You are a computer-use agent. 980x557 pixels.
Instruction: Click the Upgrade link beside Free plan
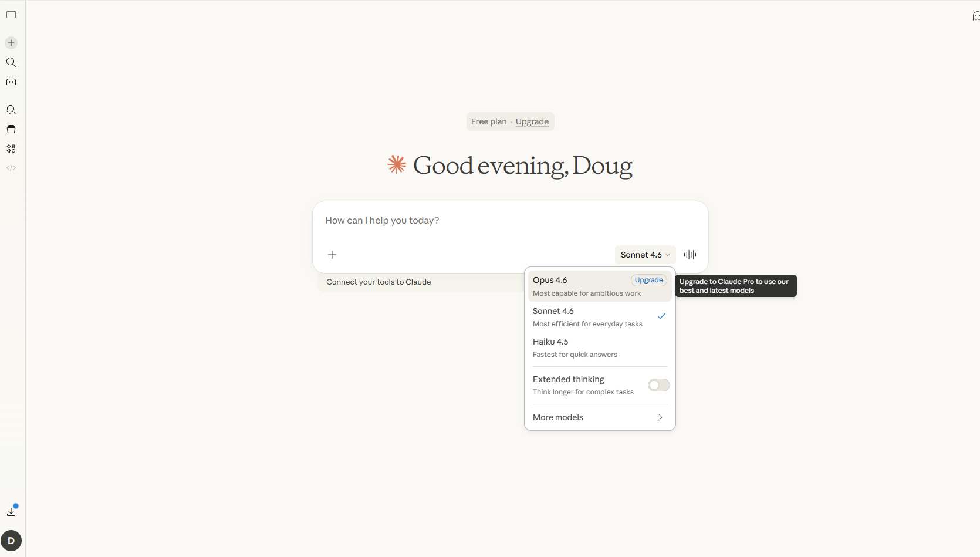[532, 121]
